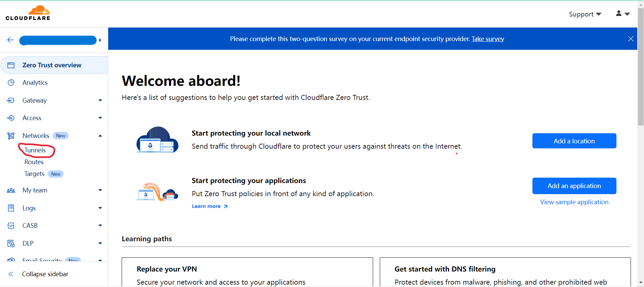Click the double-chevron collapse icon
The height and width of the screenshot is (287, 644).
pos(11,274)
